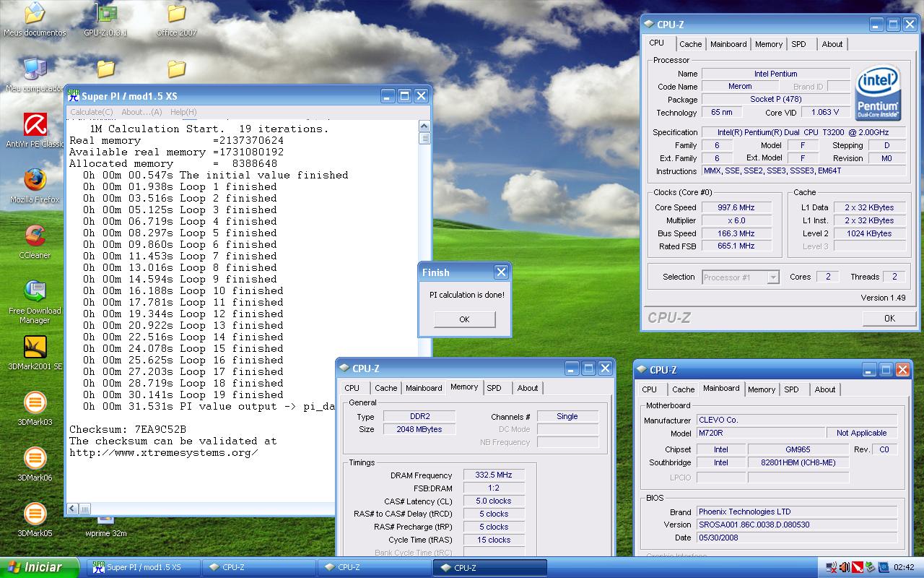Open About tab in the CPU-Z window showing Processor
Image resolution: width=924 pixels, height=578 pixels.
coord(832,44)
